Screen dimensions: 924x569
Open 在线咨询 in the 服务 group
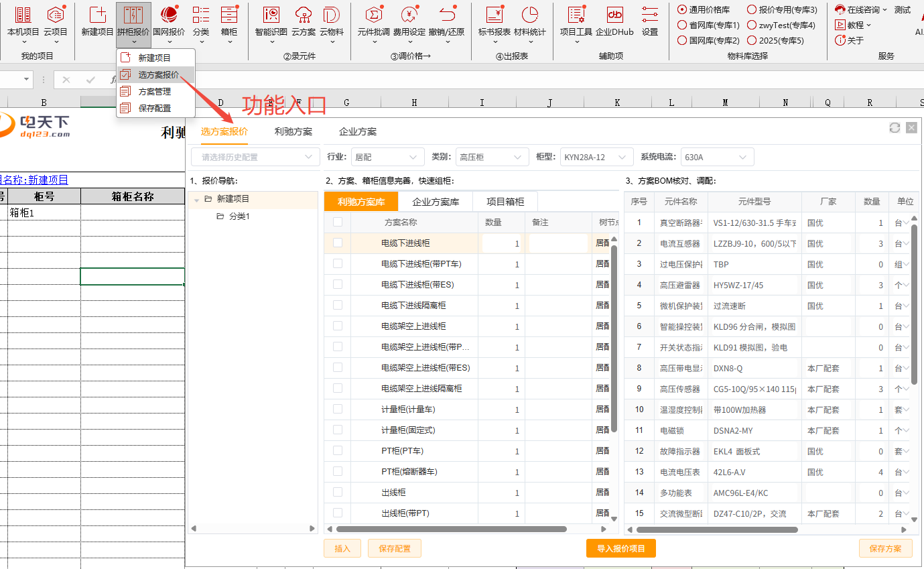(861, 10)
